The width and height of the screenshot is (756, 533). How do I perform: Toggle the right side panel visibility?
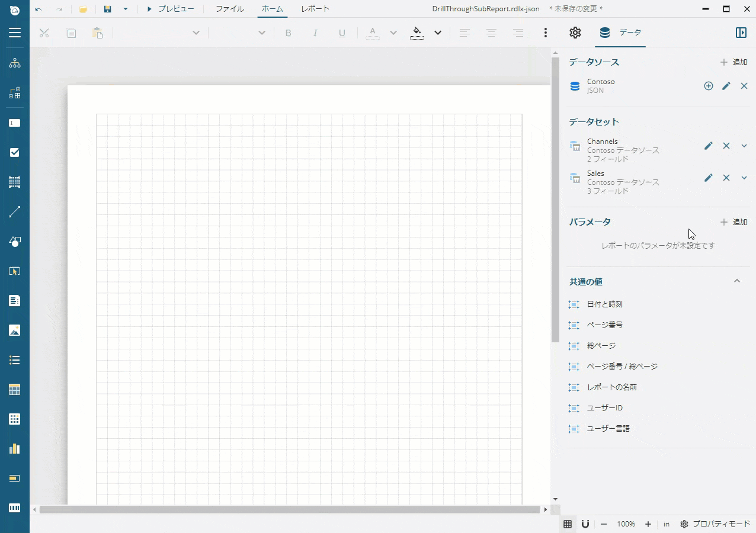741,33
